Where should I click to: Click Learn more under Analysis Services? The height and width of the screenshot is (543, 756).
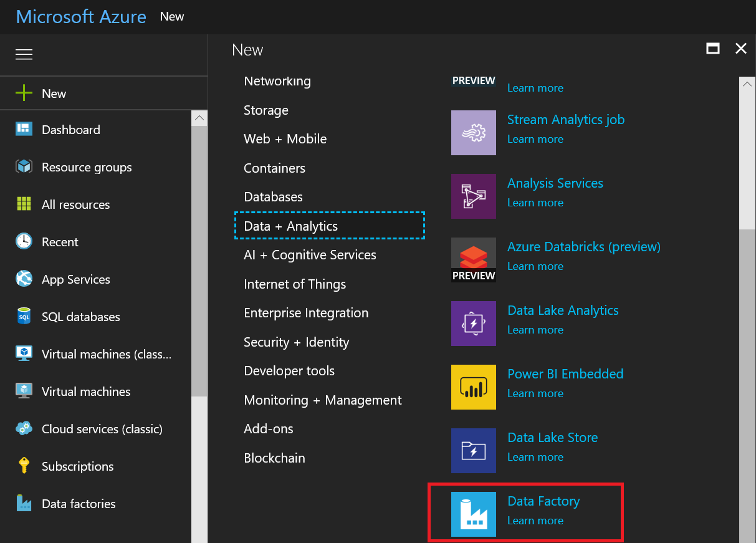tap(535, 203)
